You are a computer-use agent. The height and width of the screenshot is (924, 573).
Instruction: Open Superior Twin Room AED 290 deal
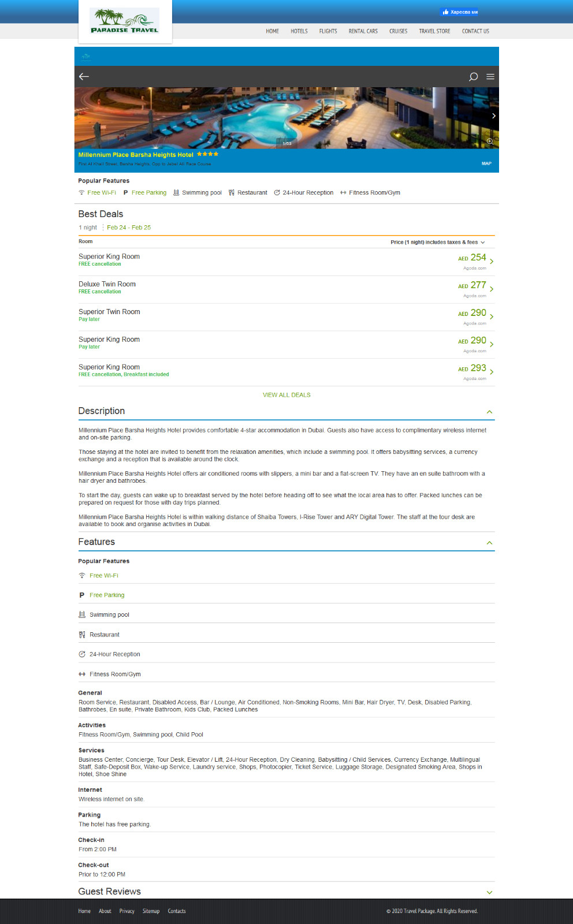tap(286, 317)
